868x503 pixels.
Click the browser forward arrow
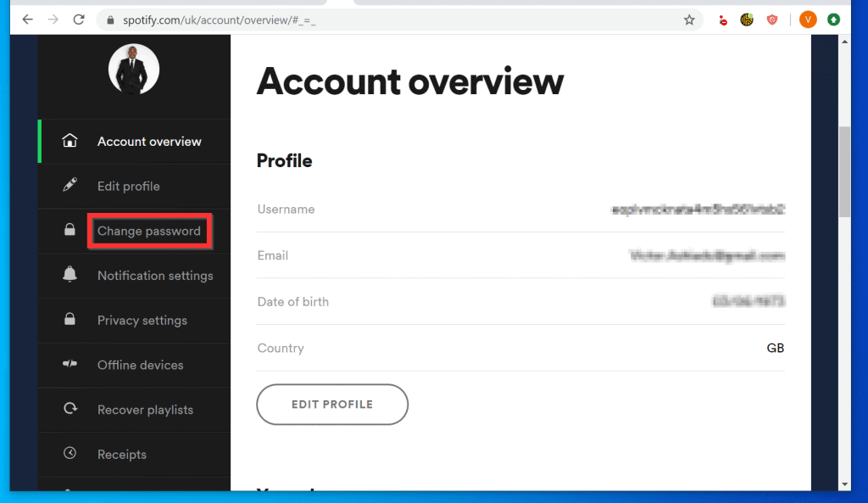[x=53, y=20]
